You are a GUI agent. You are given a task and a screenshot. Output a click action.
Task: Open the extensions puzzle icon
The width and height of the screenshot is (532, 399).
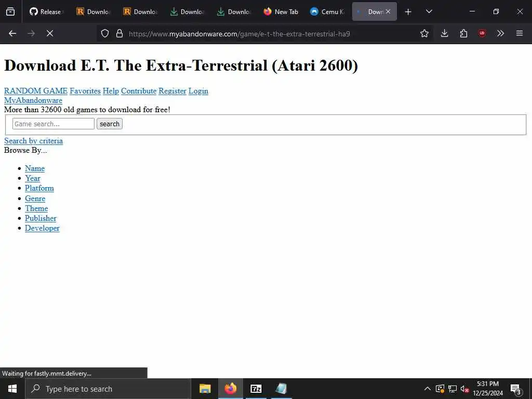pyautogui.click(x=463, y=33)
